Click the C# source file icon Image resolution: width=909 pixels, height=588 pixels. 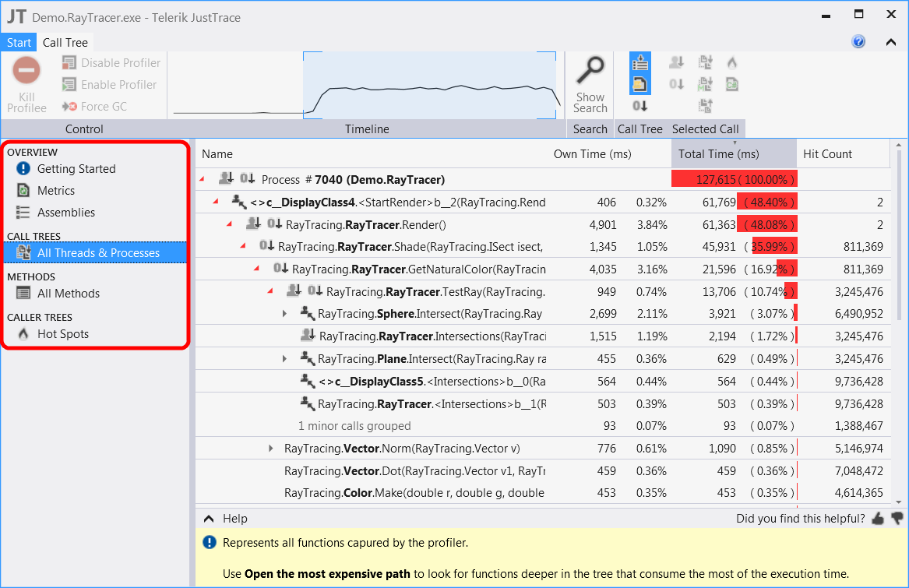(x=732, y=84)
